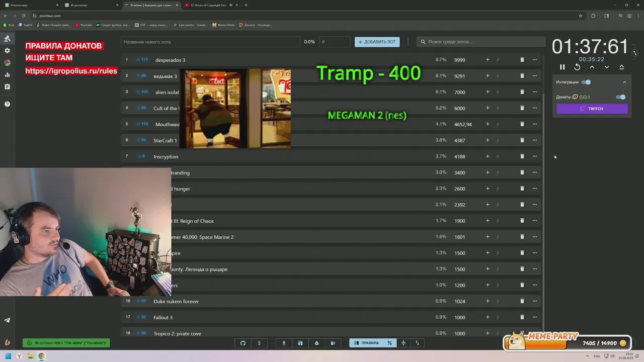
Task: Reload the pointauc.com page
Action: click(23, 16)
